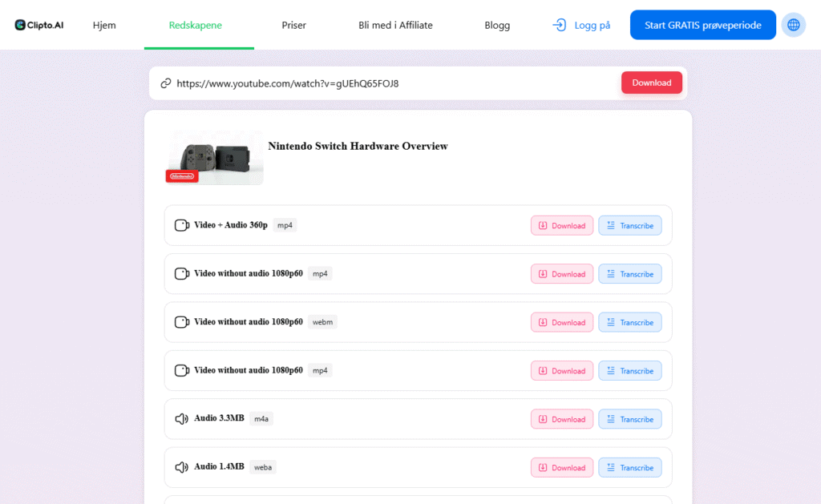
Task: Navigate to the Blogg page
Action: coord(497,25)
